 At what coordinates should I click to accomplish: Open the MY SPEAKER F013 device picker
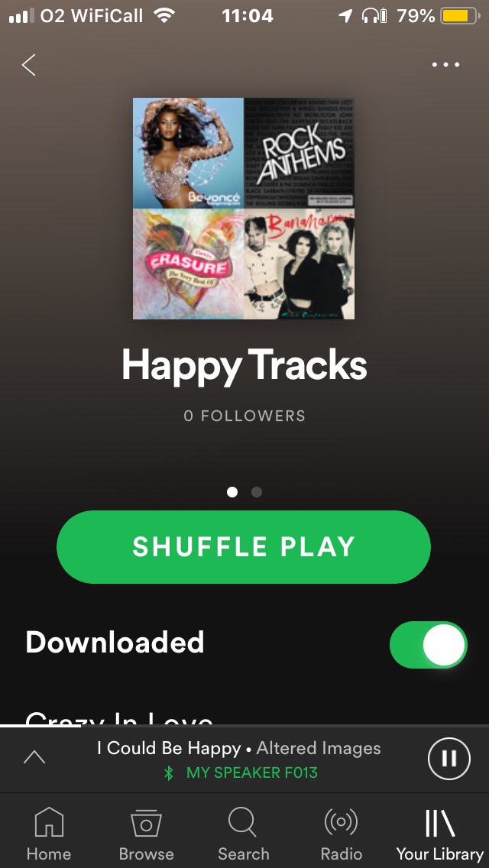(x=252, y=772)
